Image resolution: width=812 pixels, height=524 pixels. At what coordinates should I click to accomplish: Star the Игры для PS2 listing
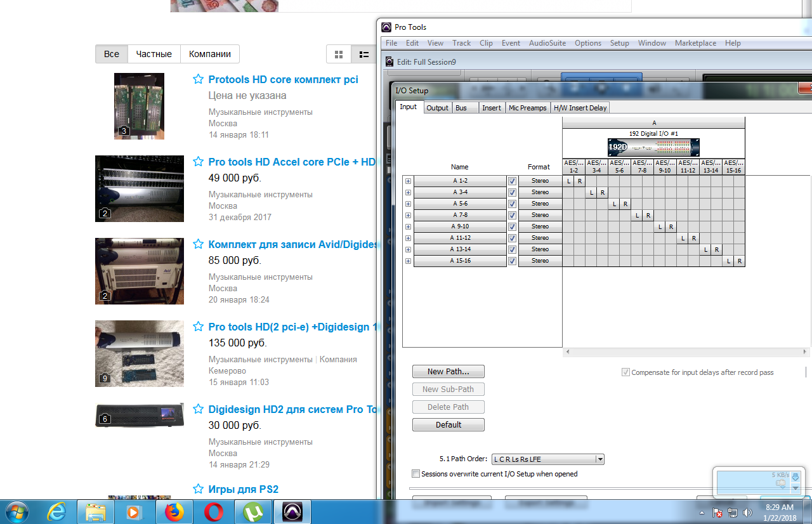[x=198, y=489]
